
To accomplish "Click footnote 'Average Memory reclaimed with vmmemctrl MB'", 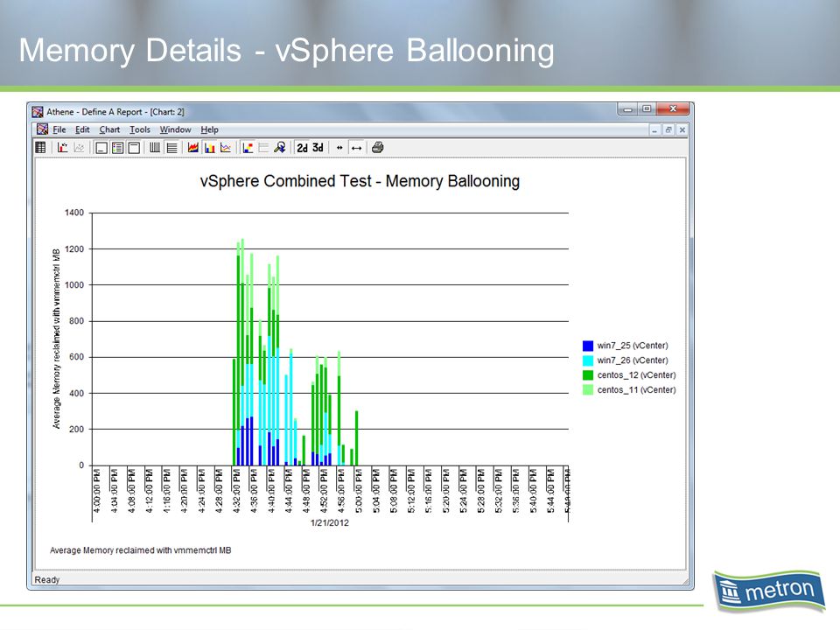I will 140,550.
